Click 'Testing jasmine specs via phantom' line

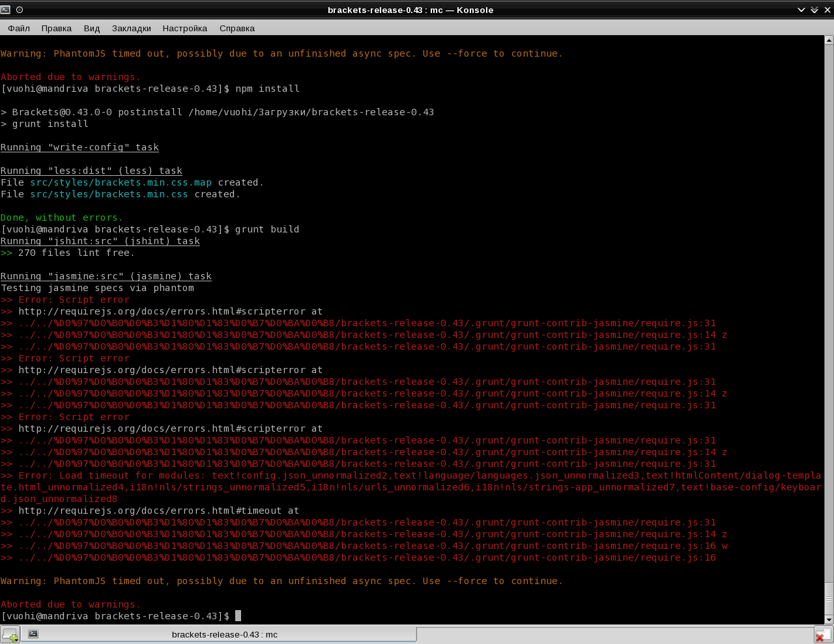coord(97,288)
